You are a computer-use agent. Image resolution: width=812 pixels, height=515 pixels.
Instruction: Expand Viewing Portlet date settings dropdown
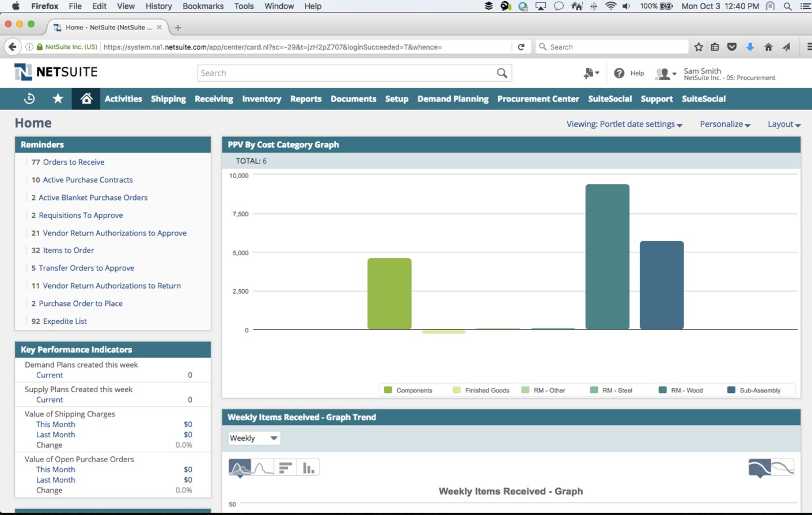tap(624, 124)
